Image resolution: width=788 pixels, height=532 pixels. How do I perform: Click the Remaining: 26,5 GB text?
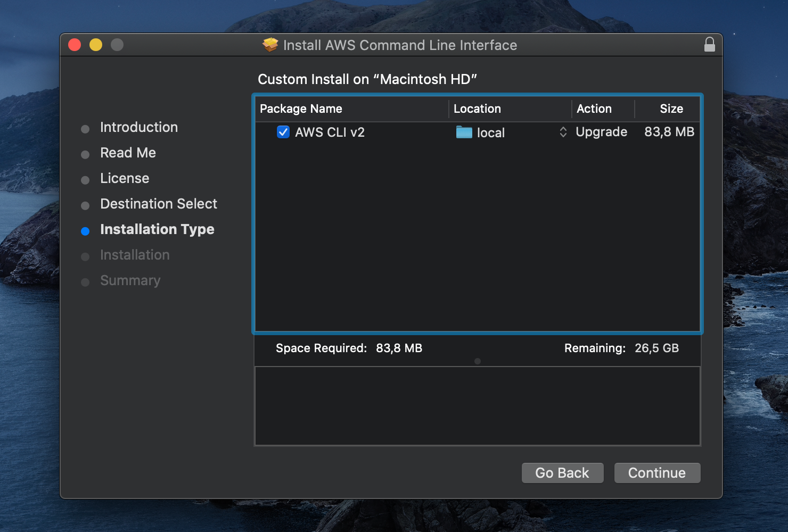[621, 348]
